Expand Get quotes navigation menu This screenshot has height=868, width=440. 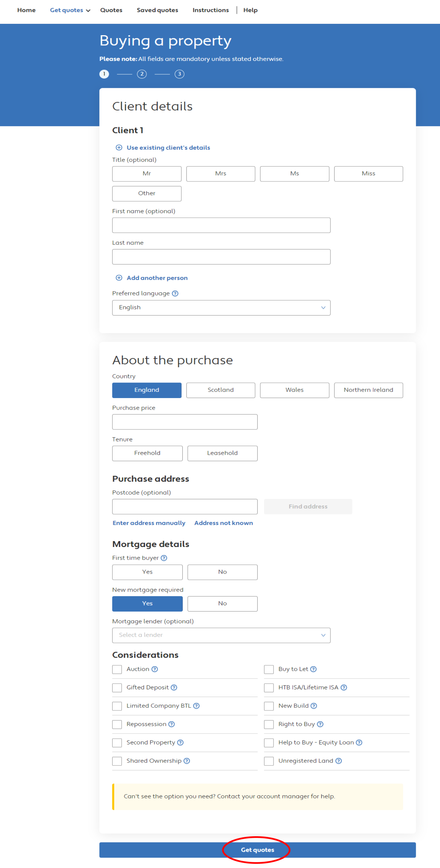(x=70, y=10)
